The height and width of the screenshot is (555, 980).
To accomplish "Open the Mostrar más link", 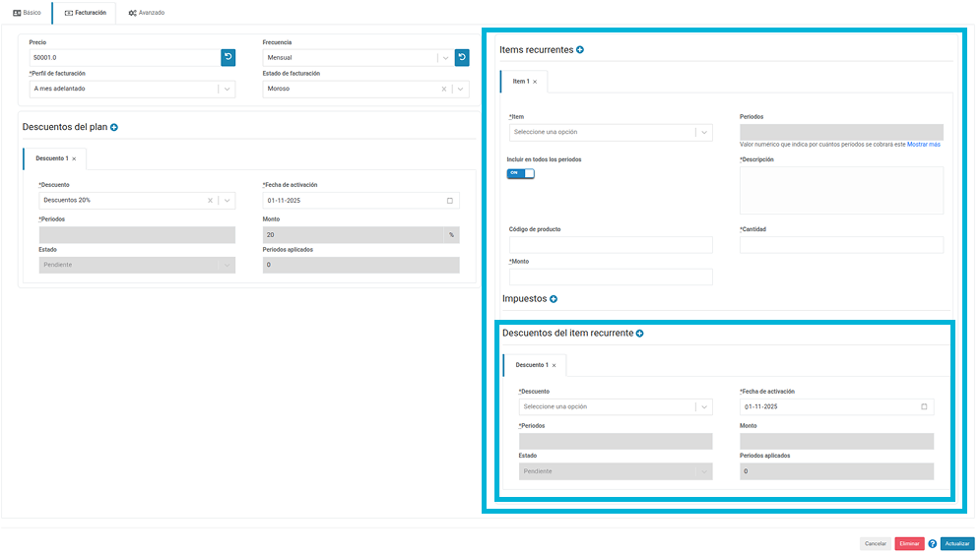I will 923,145.
